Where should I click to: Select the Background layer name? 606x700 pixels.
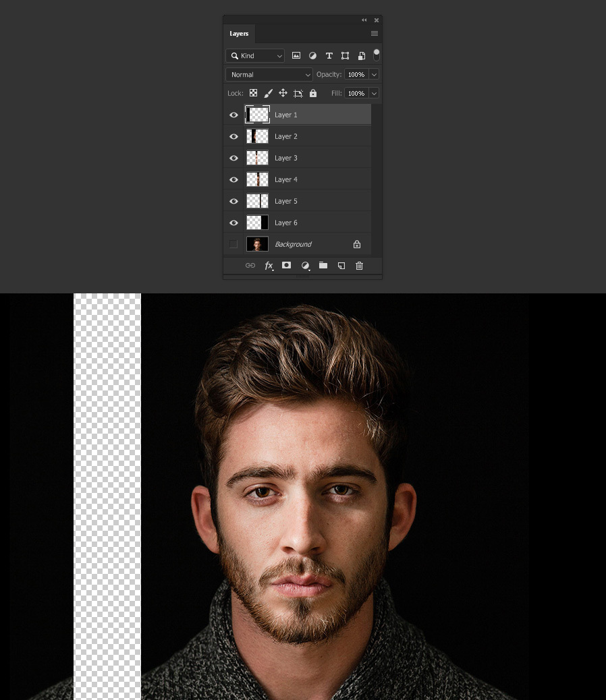click(294, 244)
